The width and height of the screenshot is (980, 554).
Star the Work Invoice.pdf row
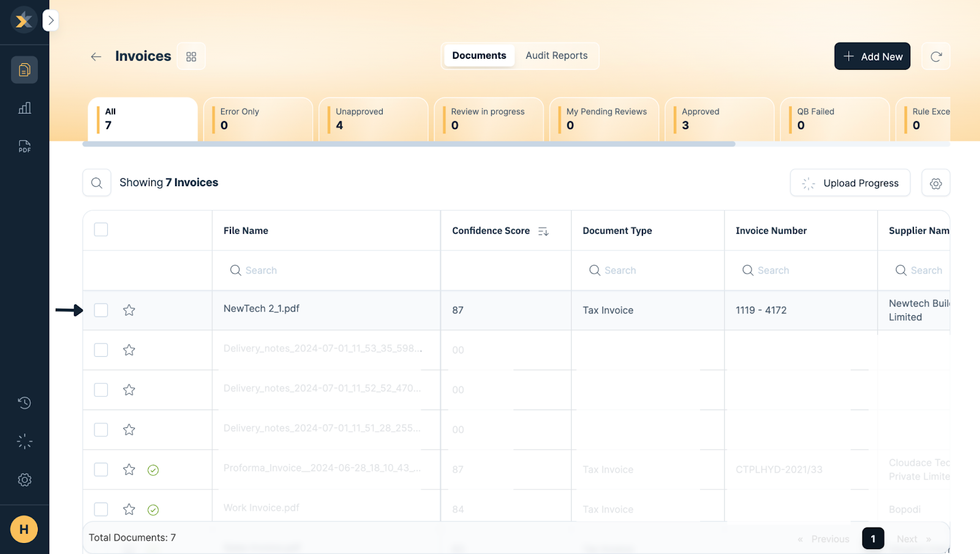(129, 509)
